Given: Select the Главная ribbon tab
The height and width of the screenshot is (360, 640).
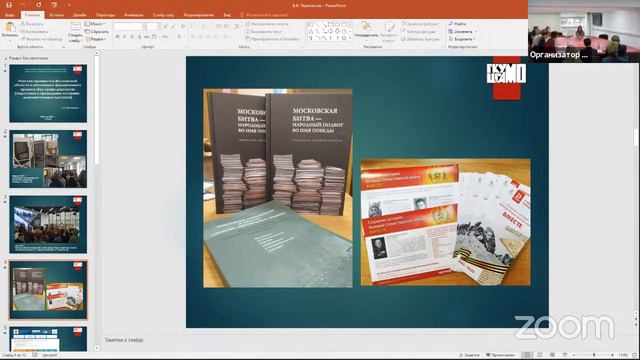Looking at the screenshot, I should (32, 15).
